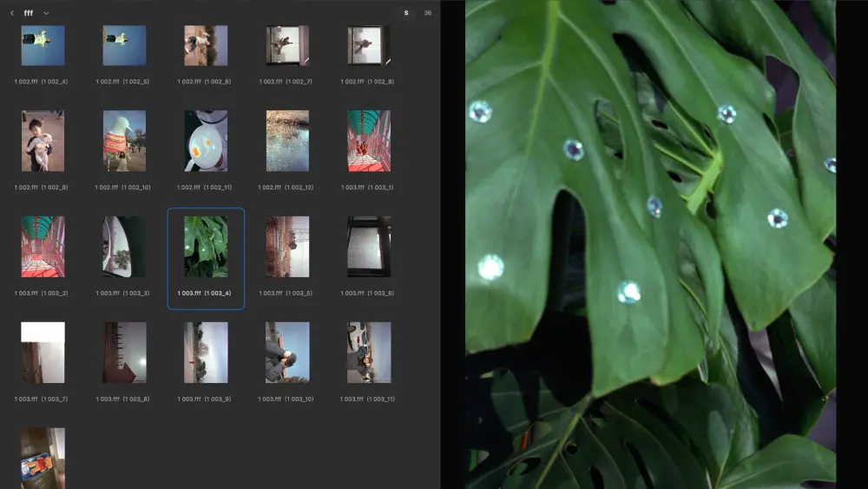Image resolution: width=868 pixels, height=489 pixels.
Task: Click the large monstera leaf preview image
Action: point(650,244)
